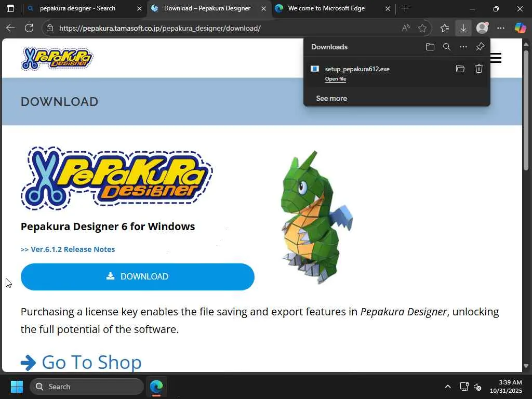Open more options in Downloads panel
Image resolution: width=532 pixels, height=399 pixels.
463,47
